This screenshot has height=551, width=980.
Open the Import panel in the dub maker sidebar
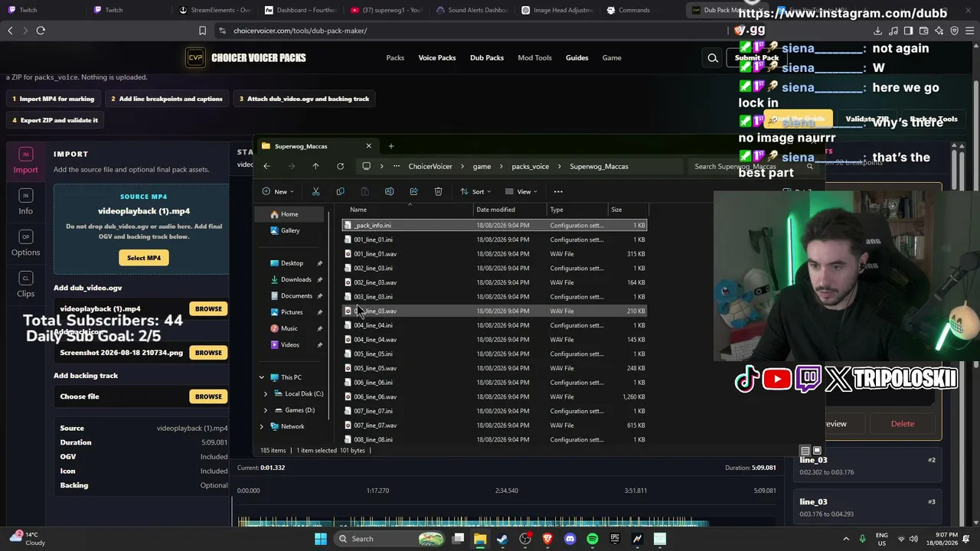pyautogui.click(x=25, y=161)
